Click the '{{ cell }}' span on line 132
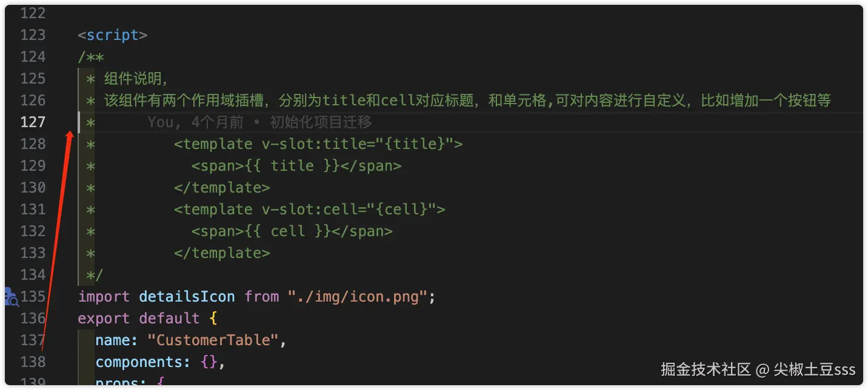The image size is (868, 390). click(292, 231)
